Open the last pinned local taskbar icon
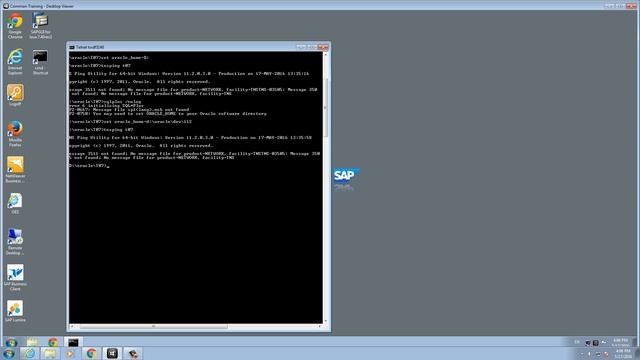Viewport: 640px width, 360px height. (x=133, y=353)
